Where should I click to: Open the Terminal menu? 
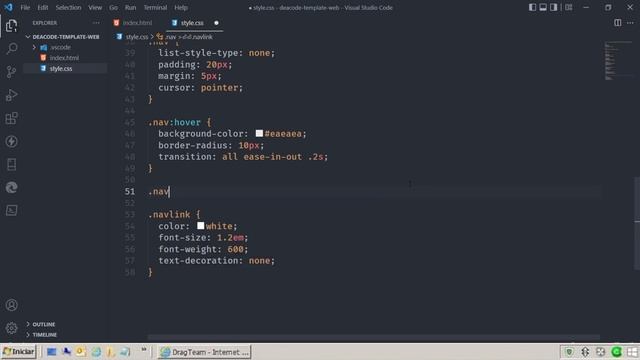point(155,7)
